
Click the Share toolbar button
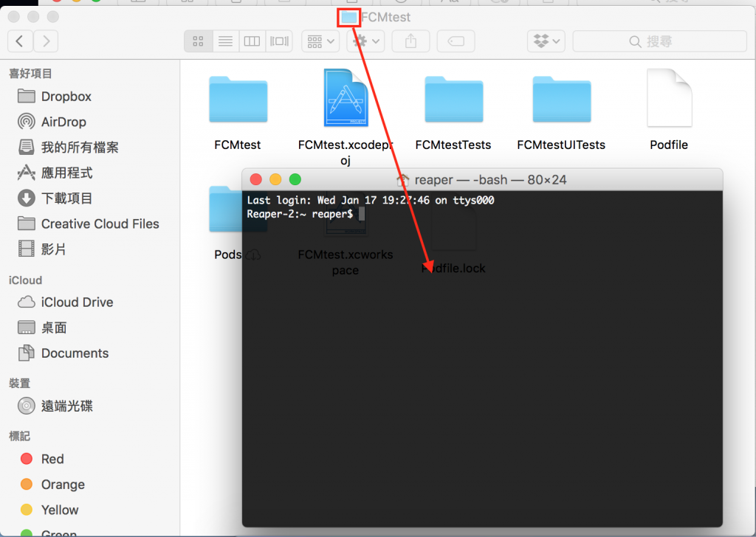pyautogui.click(x=410, y=41)
